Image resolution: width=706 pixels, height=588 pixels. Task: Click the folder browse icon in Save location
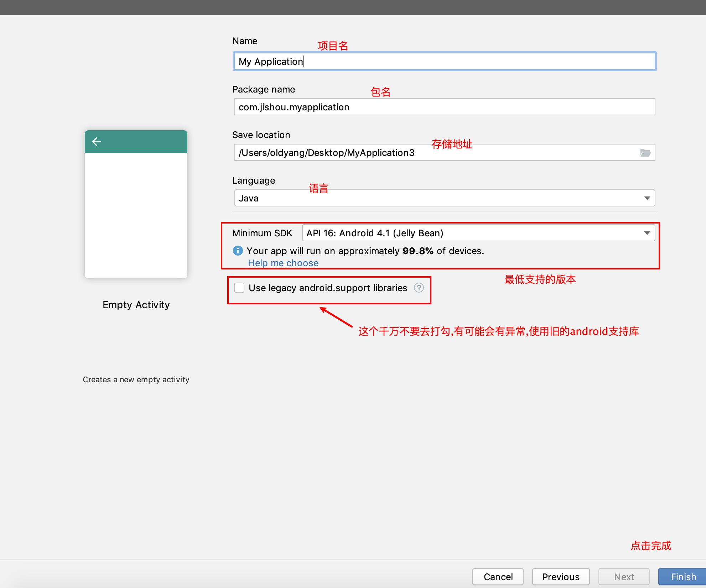tap(645, 153)
